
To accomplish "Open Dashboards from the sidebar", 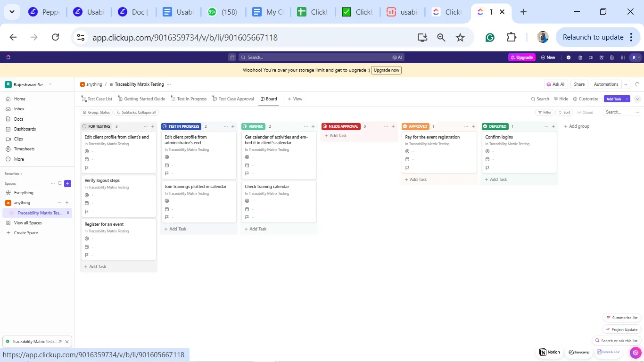I will point(25,129).
